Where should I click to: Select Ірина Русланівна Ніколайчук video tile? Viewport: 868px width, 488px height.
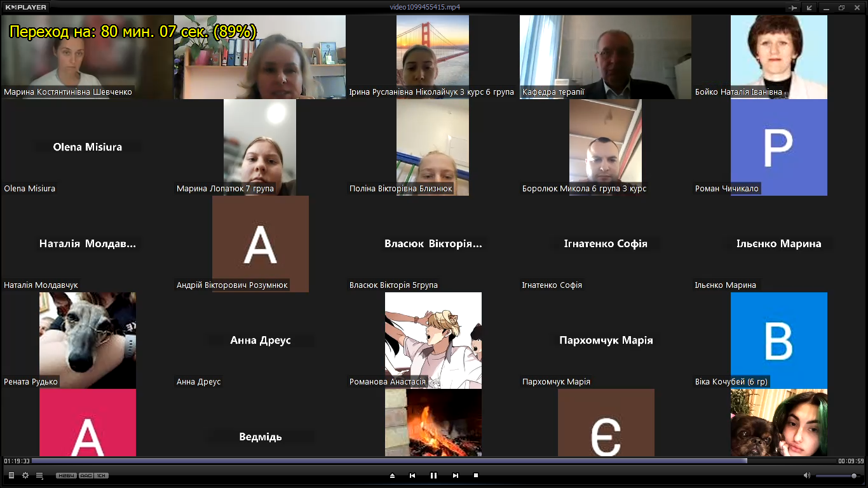point(433,57)
